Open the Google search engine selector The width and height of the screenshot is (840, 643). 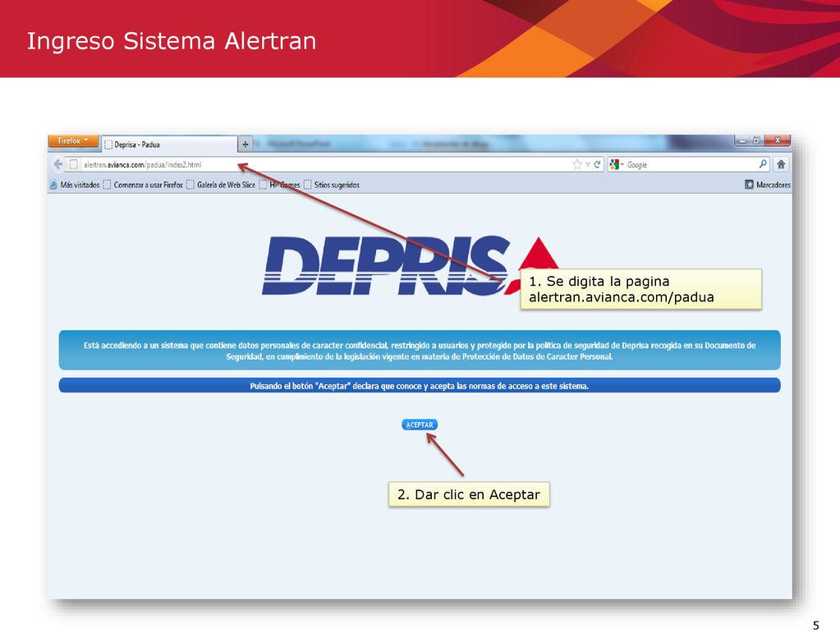[x=617, y=164]
